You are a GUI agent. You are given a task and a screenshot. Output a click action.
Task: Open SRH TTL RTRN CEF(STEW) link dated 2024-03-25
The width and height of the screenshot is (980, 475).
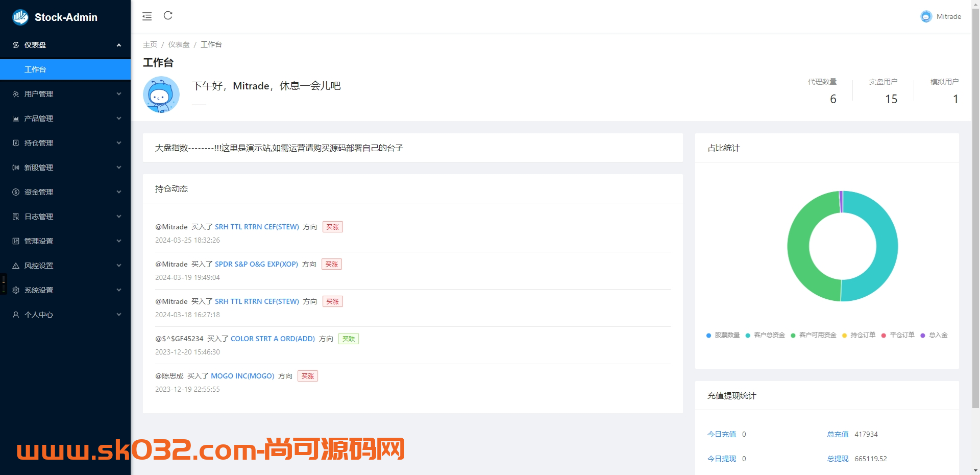pyautogui.click(x=257, y=227)
